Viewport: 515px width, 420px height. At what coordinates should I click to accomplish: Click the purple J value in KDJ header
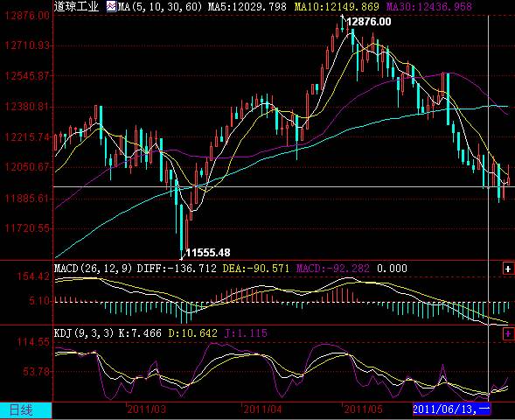pyautogui.click(x=246, y=333)
